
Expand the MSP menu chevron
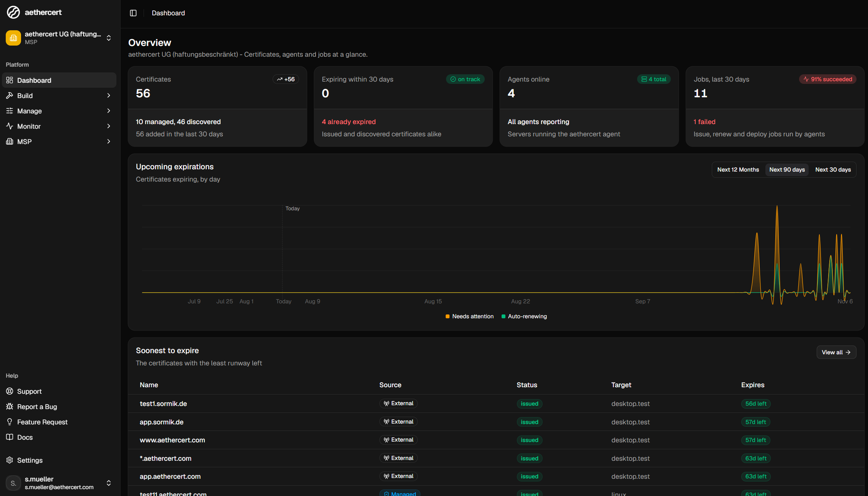tap(109, 141)
